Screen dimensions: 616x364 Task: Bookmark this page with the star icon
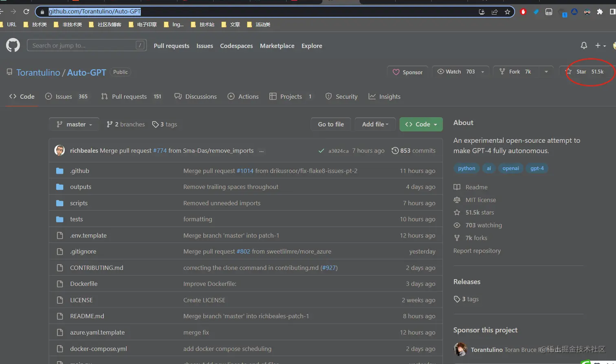507,12
